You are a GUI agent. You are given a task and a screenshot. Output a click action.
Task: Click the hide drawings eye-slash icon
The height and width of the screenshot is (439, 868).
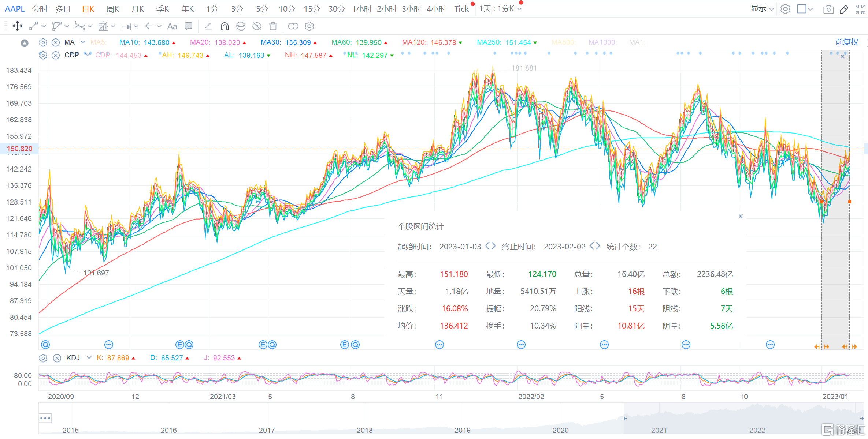(x=257, y=26)
